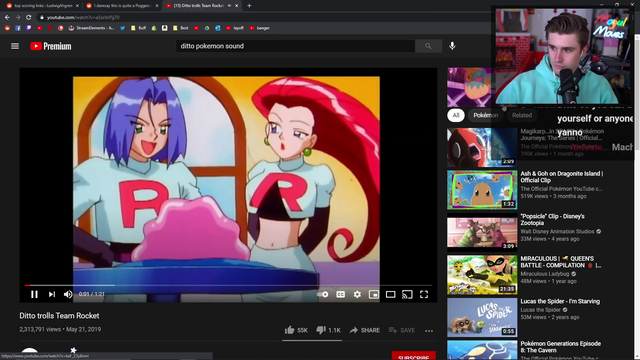The width and height of the screenshot is (640, 360).
Task: Cast the video to a TV
Action: point(407,294)
